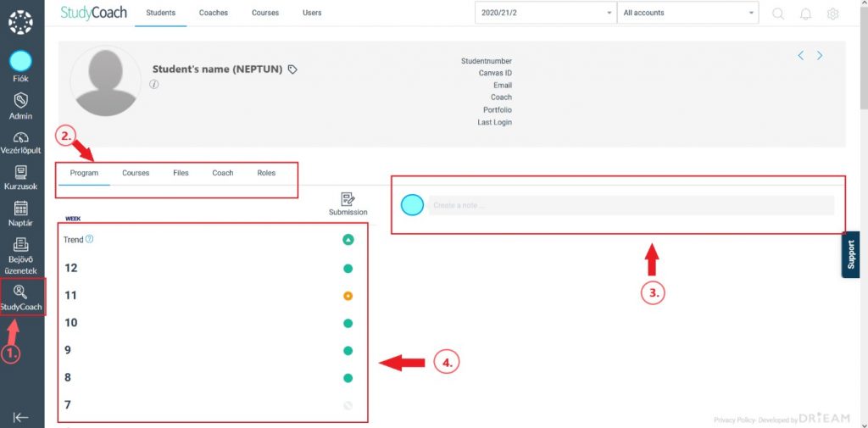Image resolution: width=868 pixels, height=428 pixels.
Task: Select the Coach tab
Action: pyautogui.click(x=223, y=173)
